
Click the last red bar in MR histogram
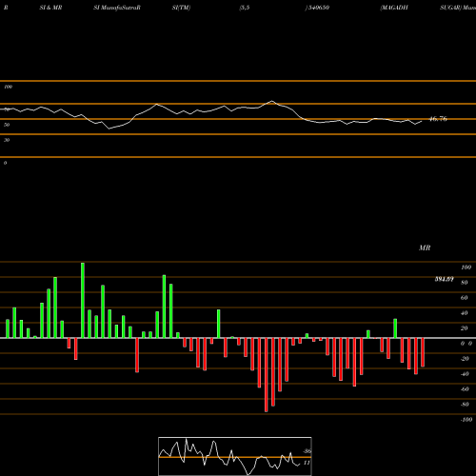point(423,352)
